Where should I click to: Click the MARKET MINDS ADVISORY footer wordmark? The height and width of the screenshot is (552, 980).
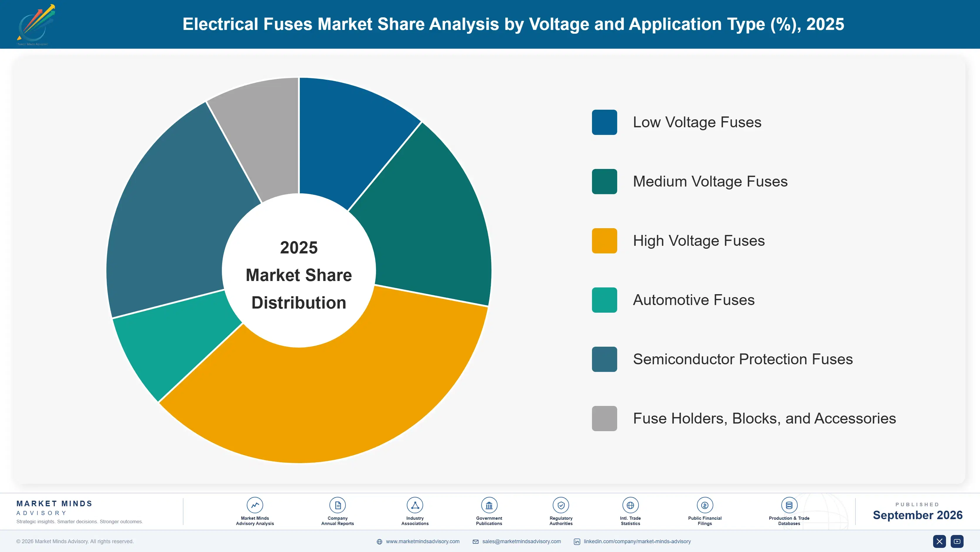click(55, 508)
